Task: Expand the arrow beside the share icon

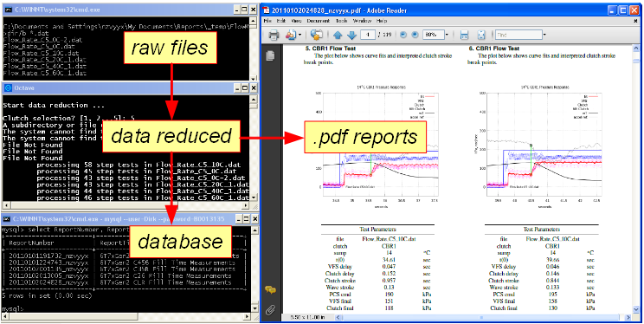Action: (299, 35)
